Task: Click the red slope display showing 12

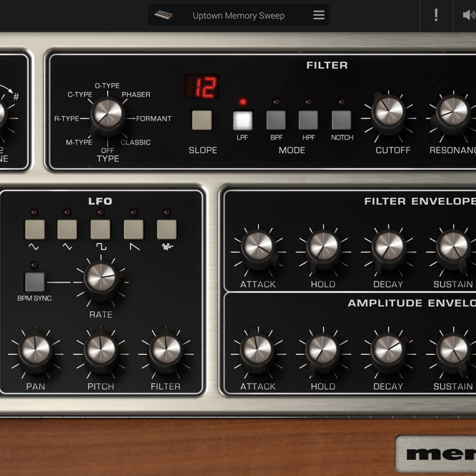Action: tap(201, 86)
